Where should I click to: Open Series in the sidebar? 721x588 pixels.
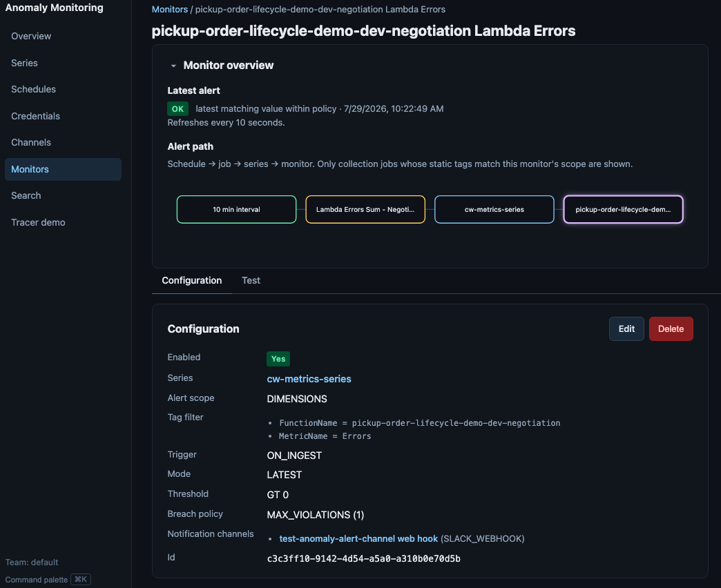[x=24, y=63]
